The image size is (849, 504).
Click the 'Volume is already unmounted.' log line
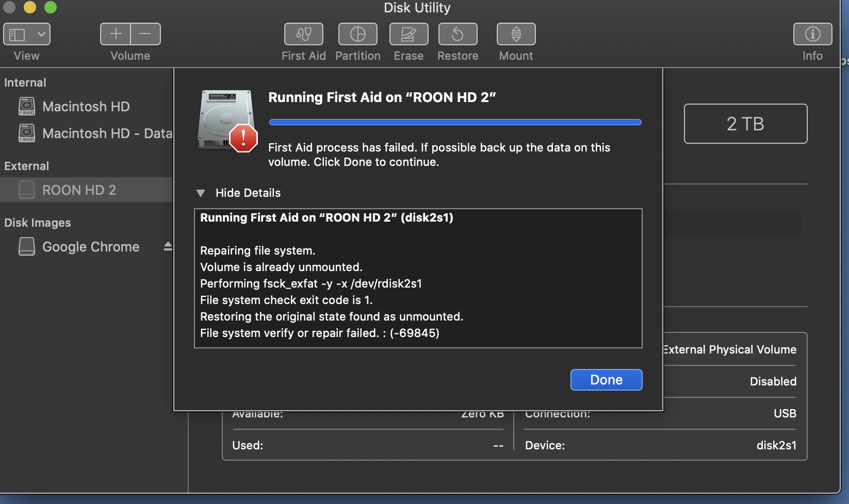282,267
